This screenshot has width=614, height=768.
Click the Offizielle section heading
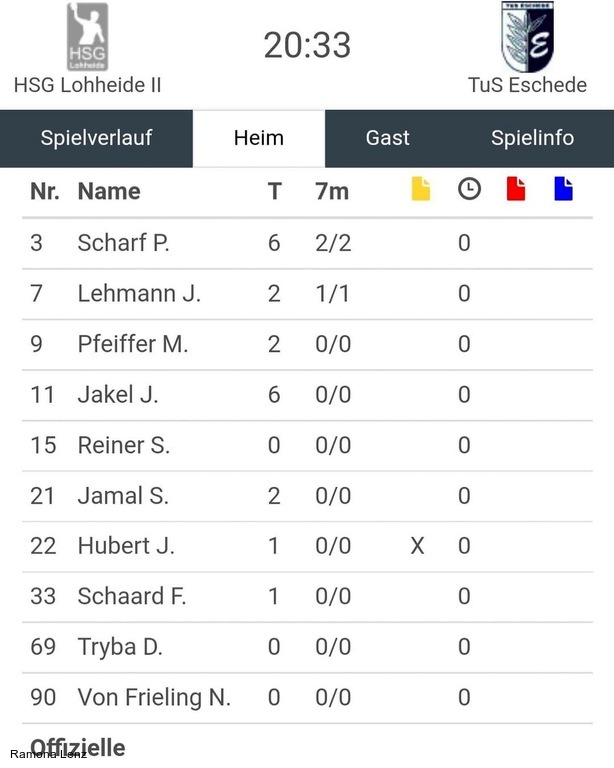pyautogui.click(x=78, y=748)
